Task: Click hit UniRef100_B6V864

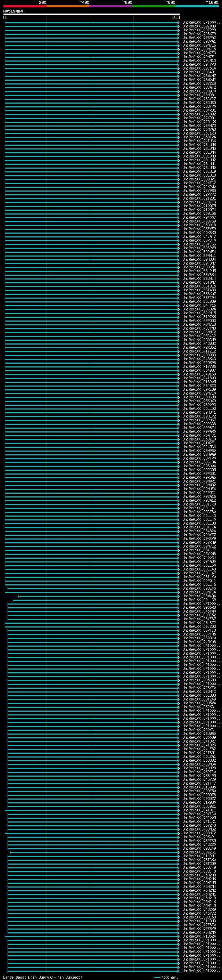Action: click(x=199, y=275)
